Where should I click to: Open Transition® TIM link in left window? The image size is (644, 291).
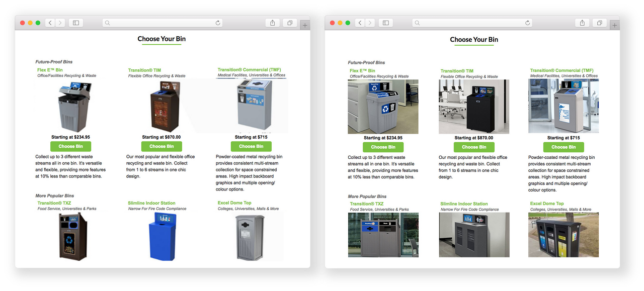tap(144, 70)
